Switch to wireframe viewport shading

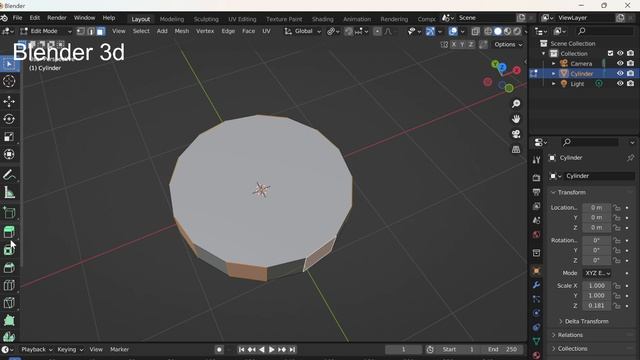pyautogui.click(x=488, y=31)
